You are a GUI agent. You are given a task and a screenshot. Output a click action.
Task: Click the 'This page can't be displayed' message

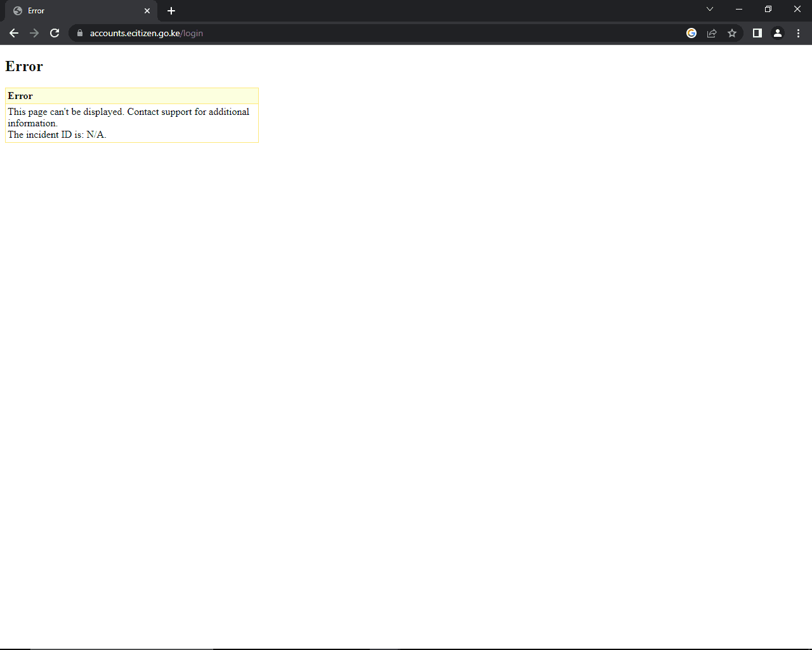pyautogui.click(x=129, y=117)
